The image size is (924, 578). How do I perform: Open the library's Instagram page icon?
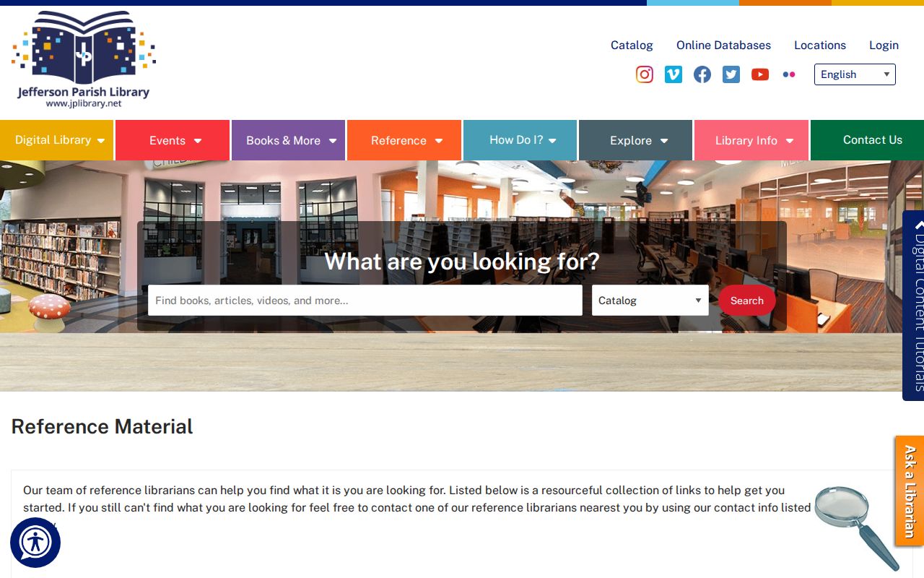645,74
